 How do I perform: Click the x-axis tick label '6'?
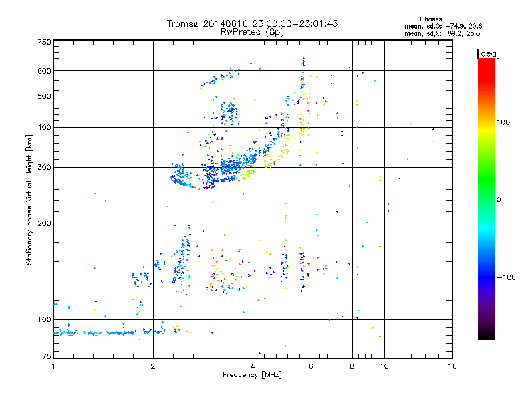coord(311,366)
